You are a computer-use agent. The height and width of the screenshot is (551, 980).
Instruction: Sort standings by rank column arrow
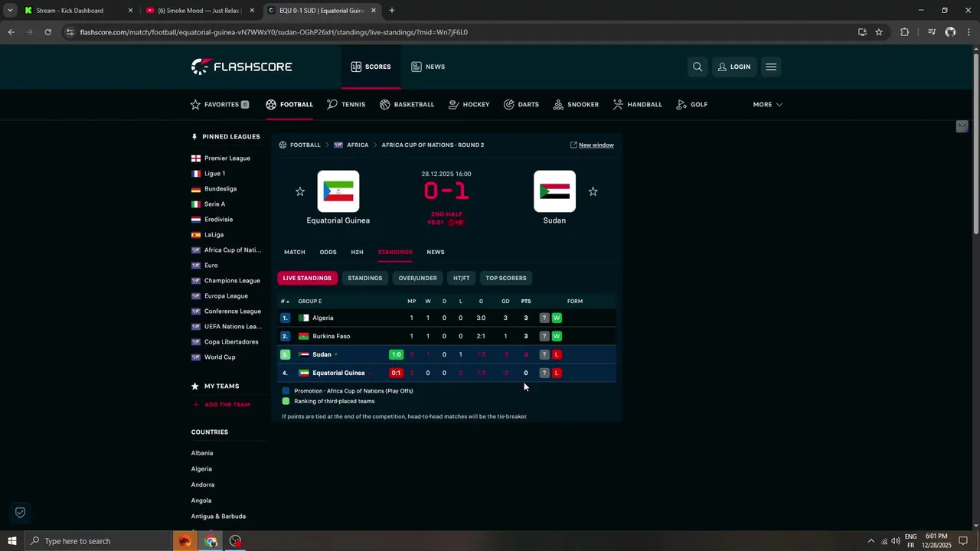285,302
